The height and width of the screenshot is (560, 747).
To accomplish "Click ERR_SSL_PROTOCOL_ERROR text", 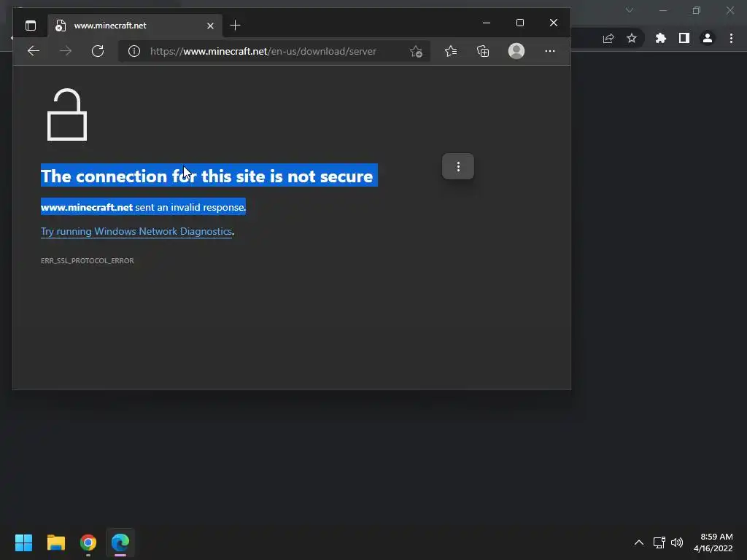I will [88, 261].
